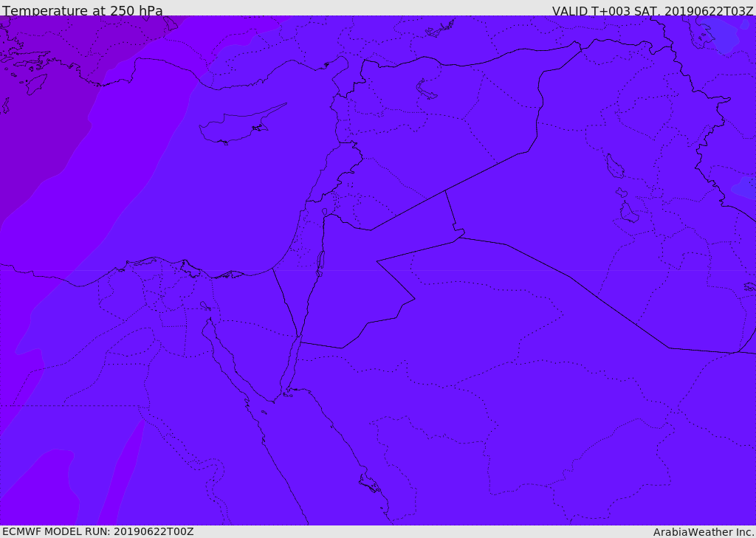Image resolution: width=756 pixels, height=538 pixels.
Task: Click the 'ArabiaWeather Inc' credit text
Action: (704, 532)
